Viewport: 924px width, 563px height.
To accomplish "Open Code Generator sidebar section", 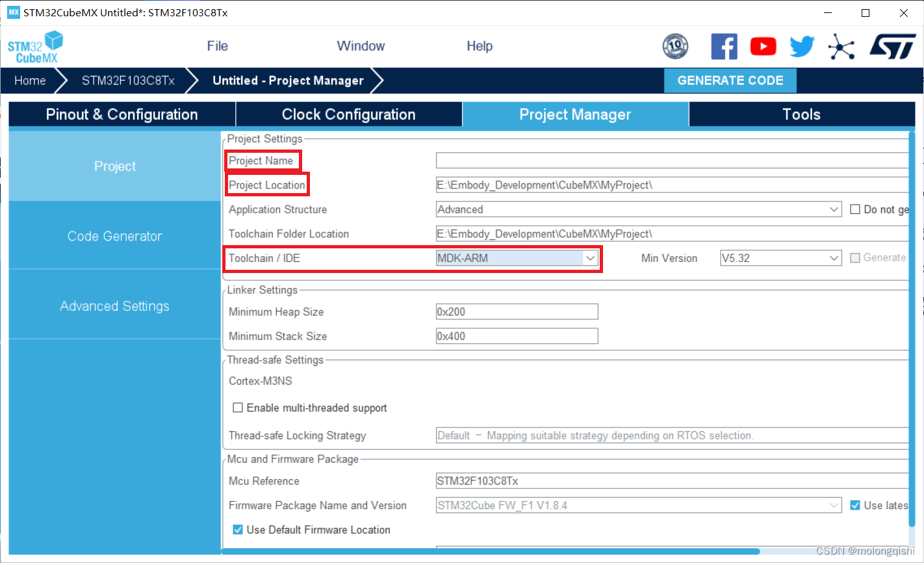I will (115, 236).
